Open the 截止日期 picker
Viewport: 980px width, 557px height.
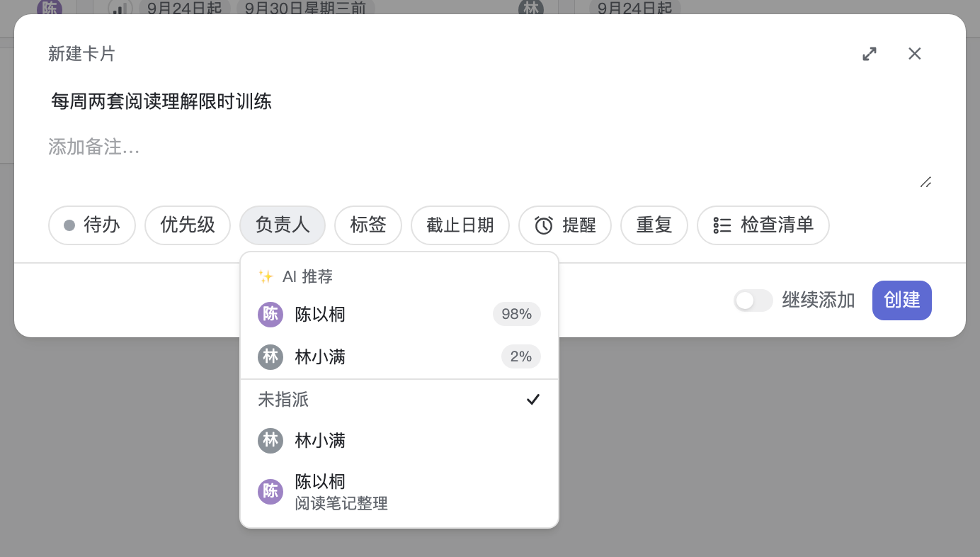[460, 225]
